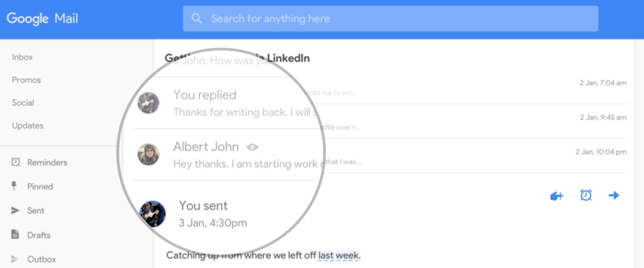Click the 'You sent' avatar thumbnail
The image size is (644, 268).
click(153, 213)
